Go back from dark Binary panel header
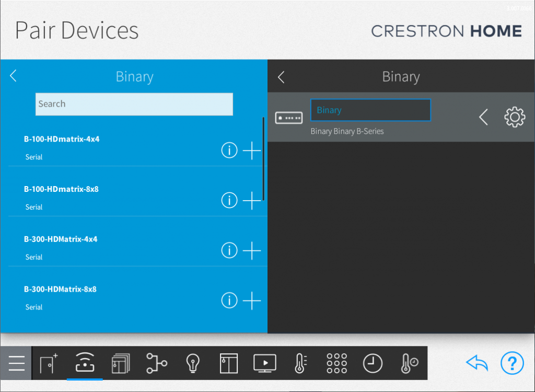The width and height of the screenshot is (535, 392). click(x=281, y=77)
